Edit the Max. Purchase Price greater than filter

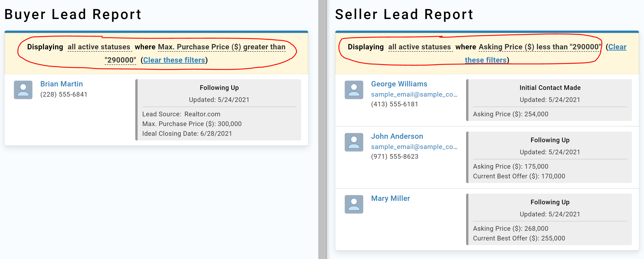click(x=221, y=47)
